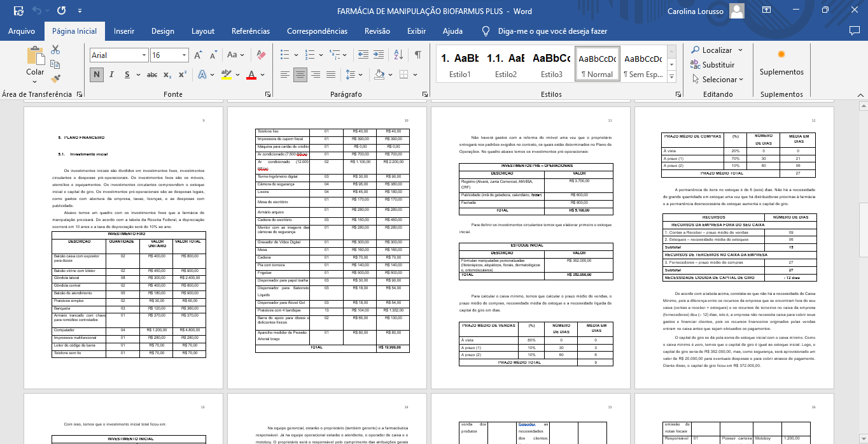Apply red font color
The image size is (868, 444).
251,75
